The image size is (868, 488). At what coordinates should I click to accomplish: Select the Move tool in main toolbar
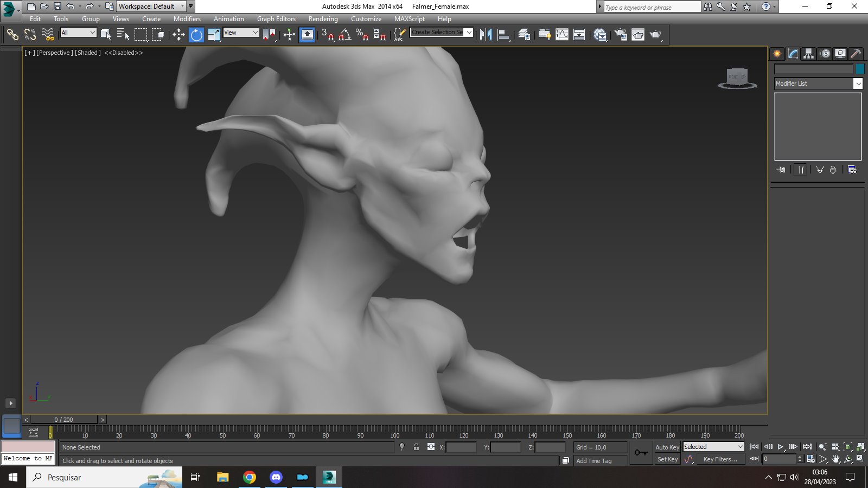point(178,35)
